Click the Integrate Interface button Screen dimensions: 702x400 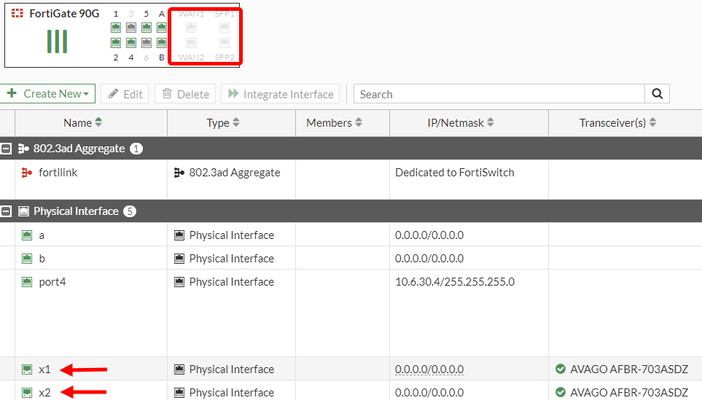click(280, 94)
